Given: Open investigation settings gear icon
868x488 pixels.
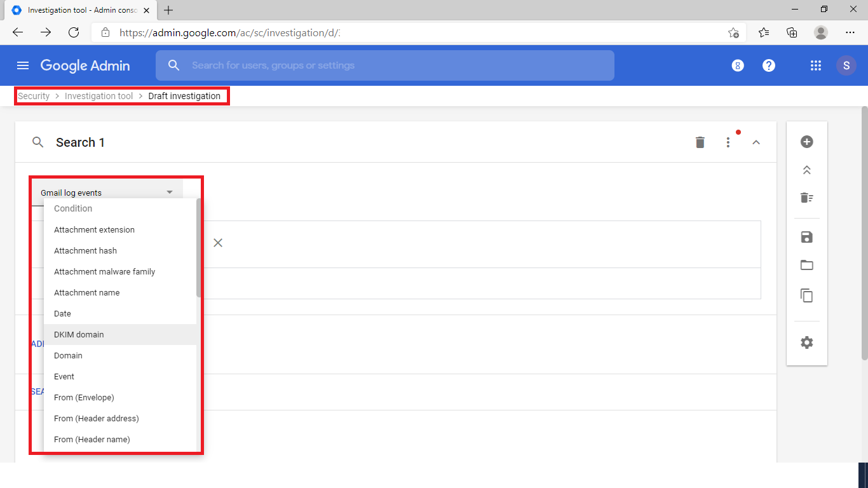Looking at the screenshot, I should click(807, 342).
